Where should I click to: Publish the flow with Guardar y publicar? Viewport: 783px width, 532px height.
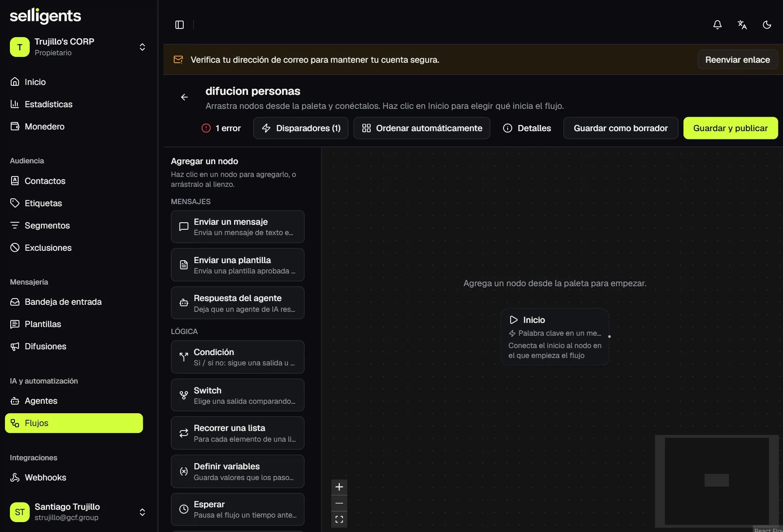click(731, 128)
